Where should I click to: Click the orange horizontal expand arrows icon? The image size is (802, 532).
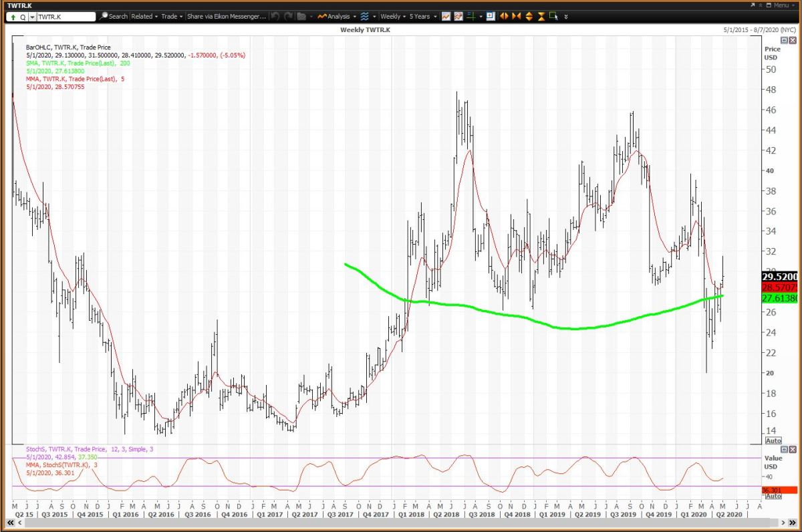click(505, 16)
